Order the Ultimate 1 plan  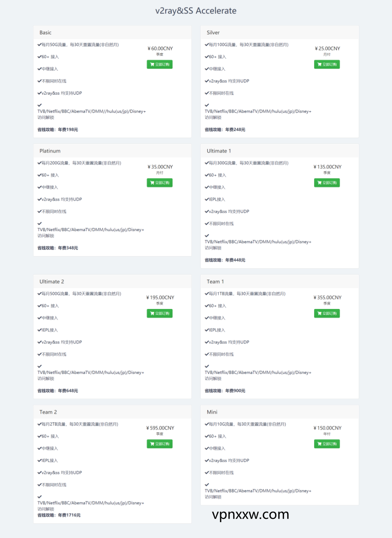point(327,183)
